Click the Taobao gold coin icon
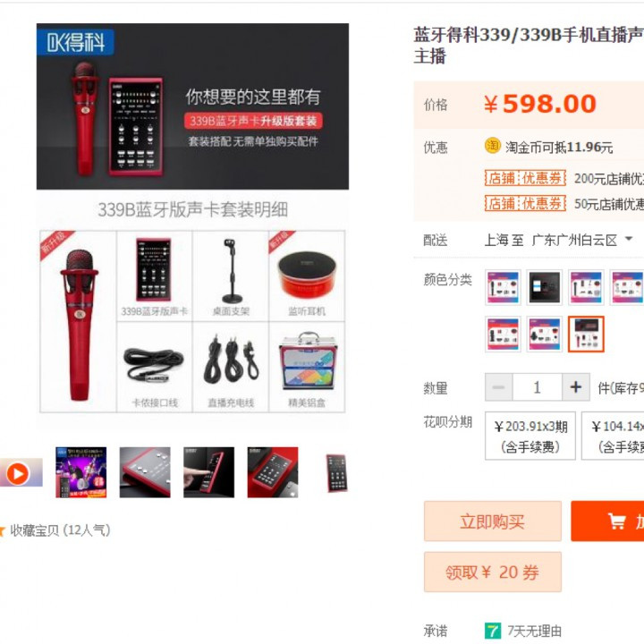Screen dimensions: 644x644 tap(492, 146)
